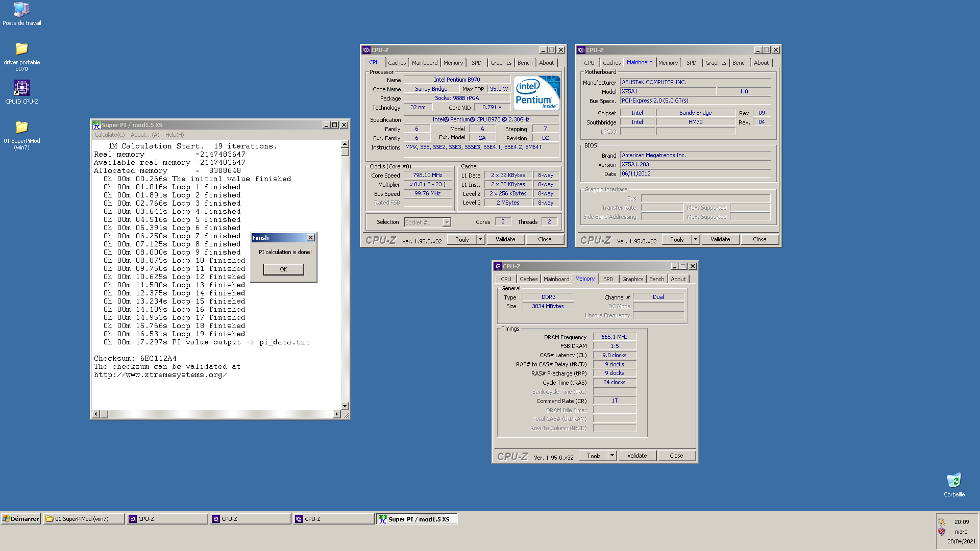Select Bench tab in Memory window
Viewport: 980px width, 551px height.
pyautogui.click(x=656, y=279)
